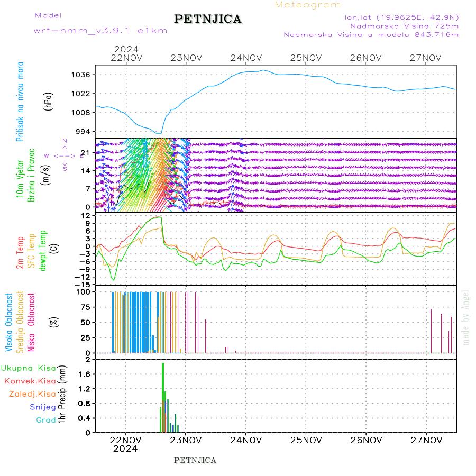This screenshot has height=476, width=476.
Task: Click the N-E-S-W wind compass rose
Action: pos(65,155)
